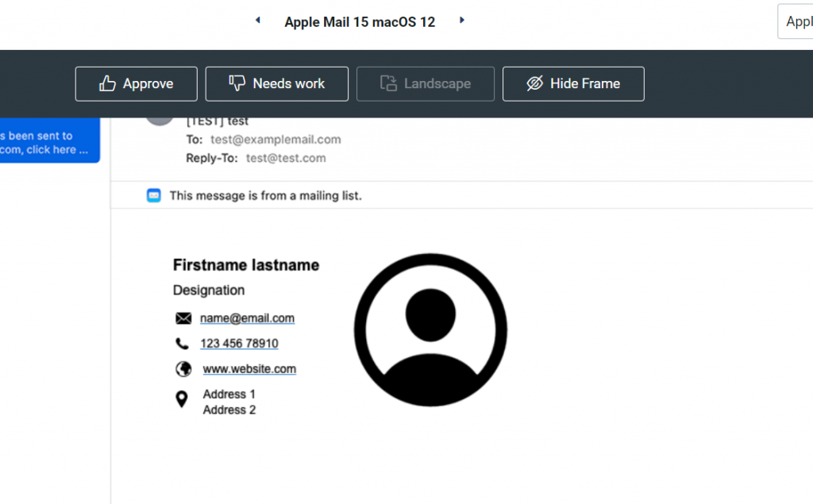The image size is (813, 504).
Task: Mark the preview as Needs work
Action: tap(277, 84)
